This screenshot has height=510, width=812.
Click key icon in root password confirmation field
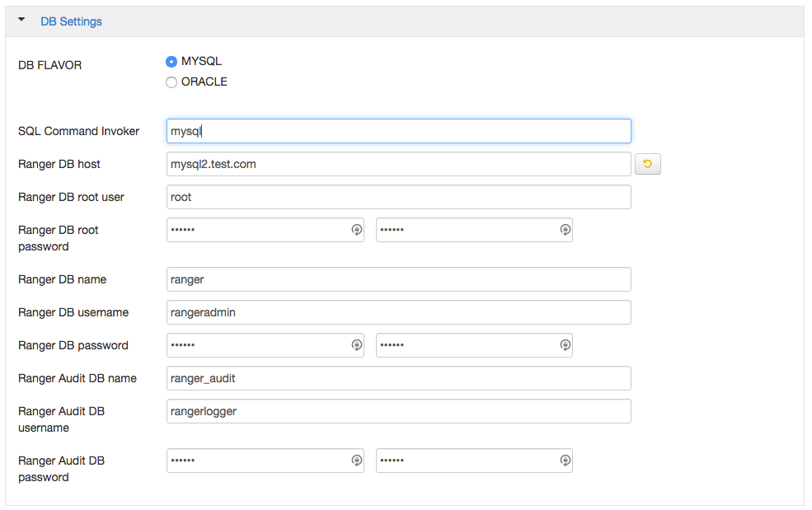click(565, 230)
